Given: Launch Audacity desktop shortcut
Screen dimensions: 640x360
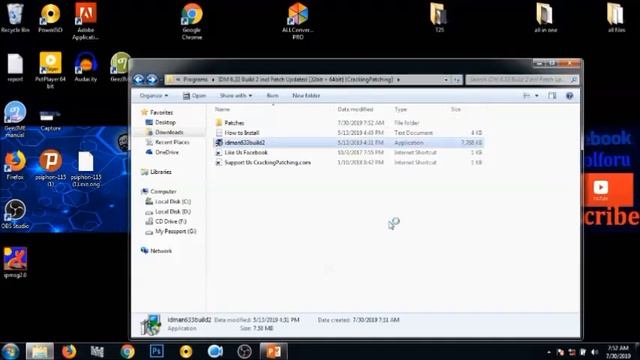Looking at the screenshot, I should click(86, 67).
